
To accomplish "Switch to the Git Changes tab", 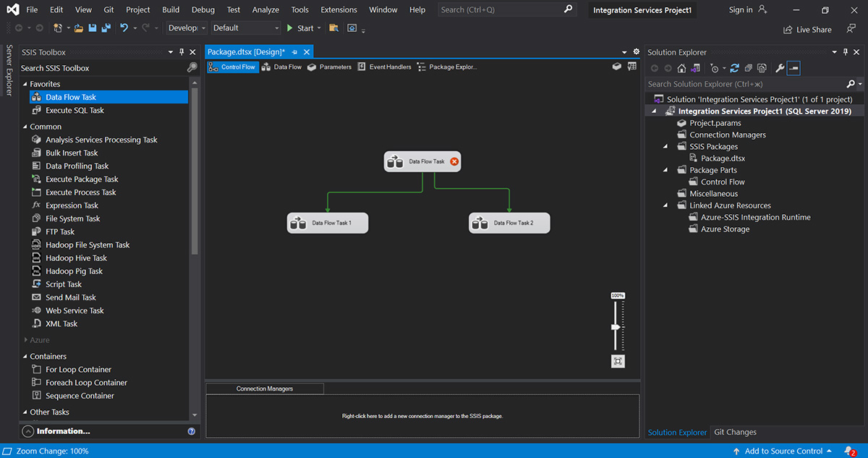I will pyautogui.click(x=735, y=432).
